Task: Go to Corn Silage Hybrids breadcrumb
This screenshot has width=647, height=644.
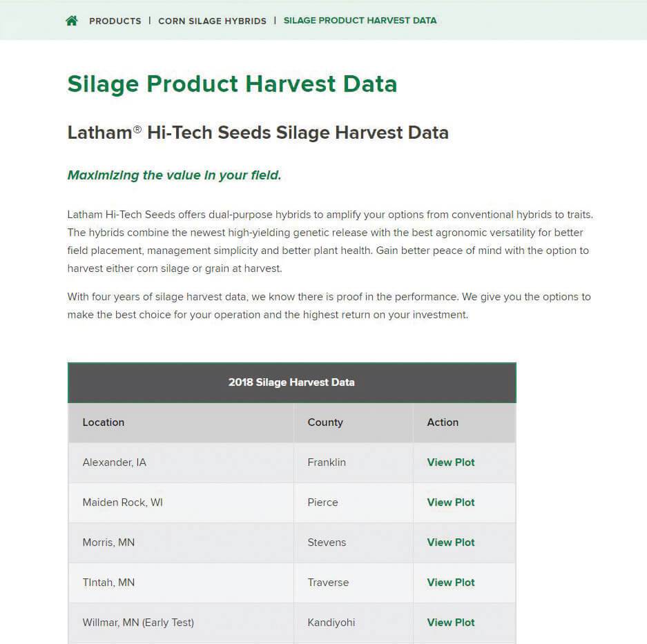Action: point(212,21)
